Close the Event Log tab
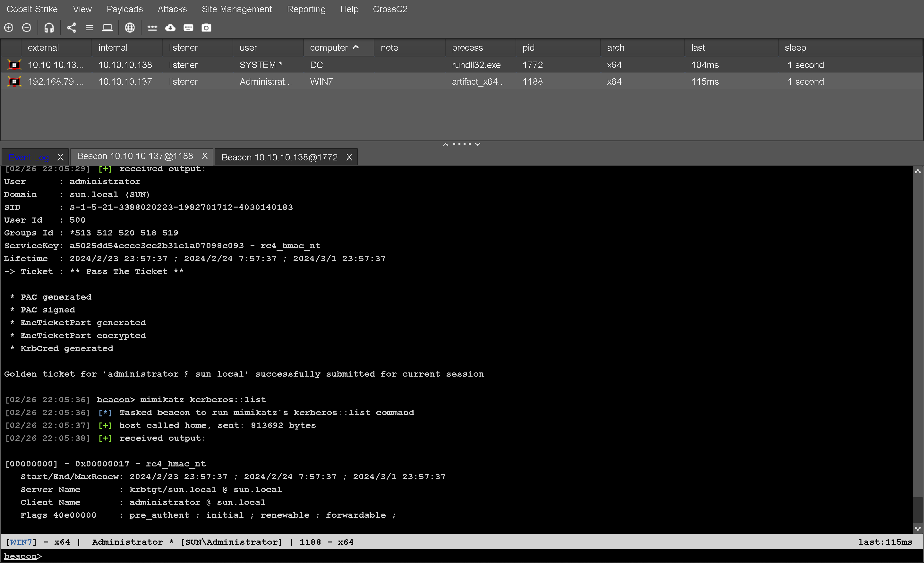 coord(60,158)
